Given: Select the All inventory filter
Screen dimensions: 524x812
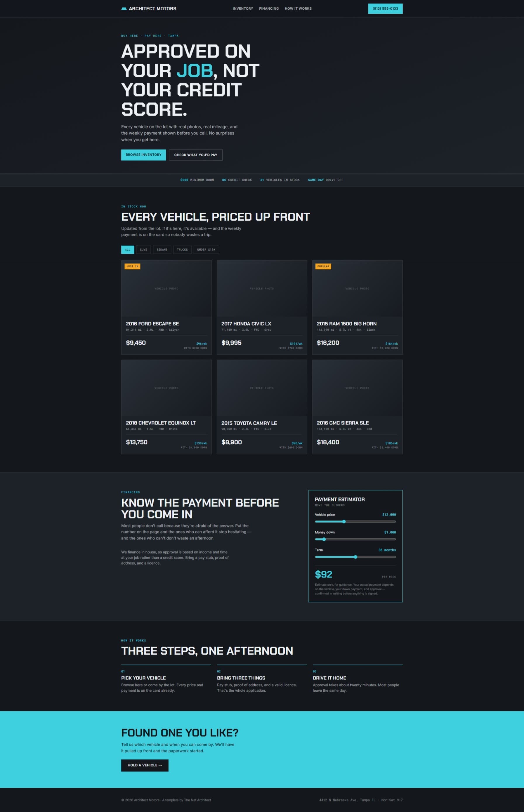Looking at the screenshot, I should tap(128, 250).
